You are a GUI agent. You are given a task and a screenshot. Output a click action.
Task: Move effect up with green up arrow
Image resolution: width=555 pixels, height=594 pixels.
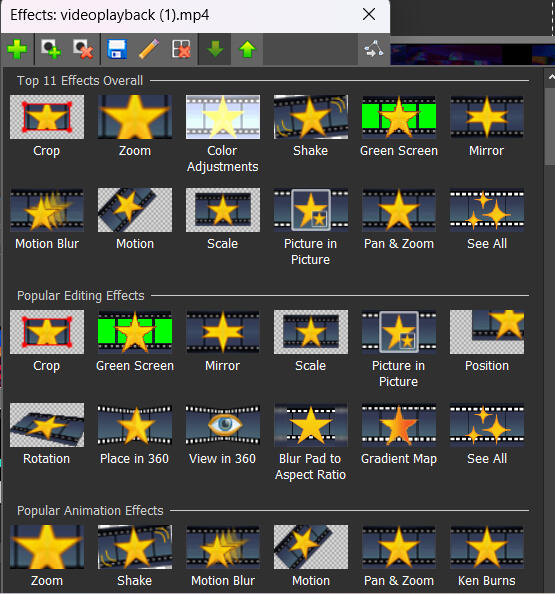(247, 50)
